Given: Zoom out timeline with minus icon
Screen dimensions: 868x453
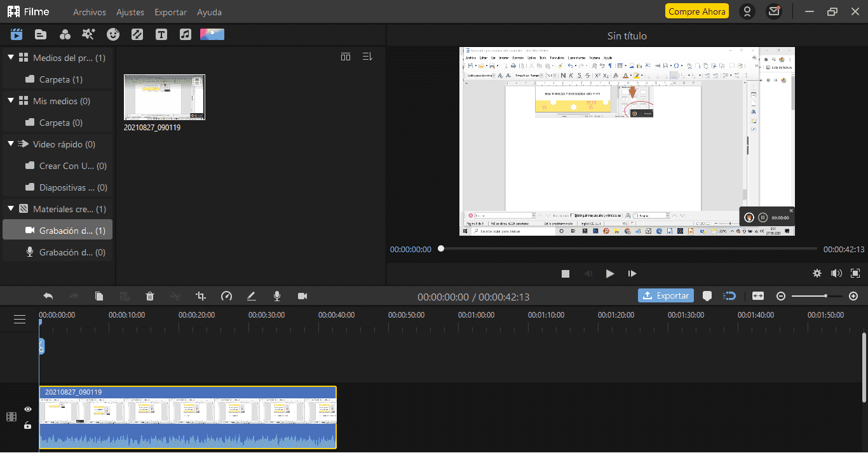Looking at the screenshot, I should click(781, 296).
